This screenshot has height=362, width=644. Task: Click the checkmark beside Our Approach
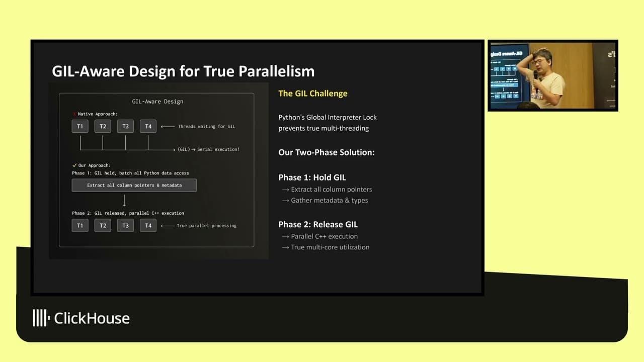[74, 165]
